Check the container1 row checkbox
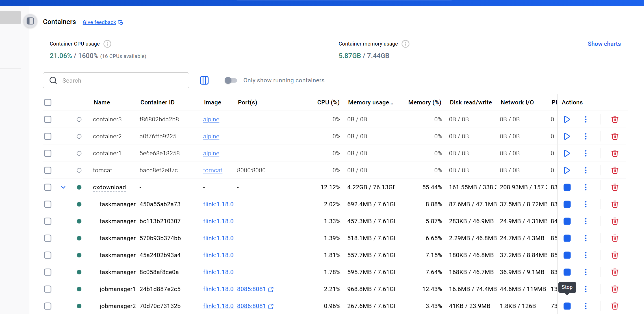The image size is (644, 314). pos(48,153)
